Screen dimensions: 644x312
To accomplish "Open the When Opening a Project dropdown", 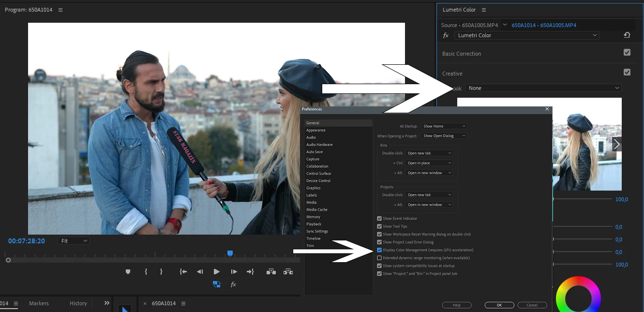I will pos(444,136).
